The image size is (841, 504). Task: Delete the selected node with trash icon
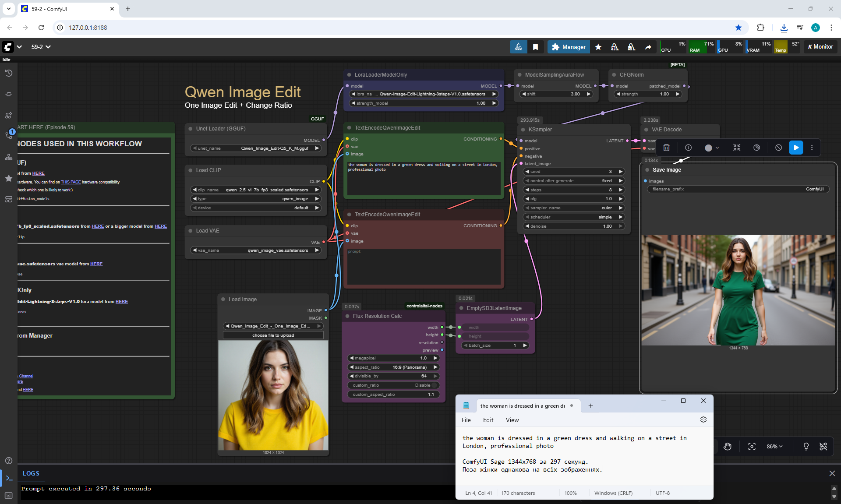tap(666, 148)
